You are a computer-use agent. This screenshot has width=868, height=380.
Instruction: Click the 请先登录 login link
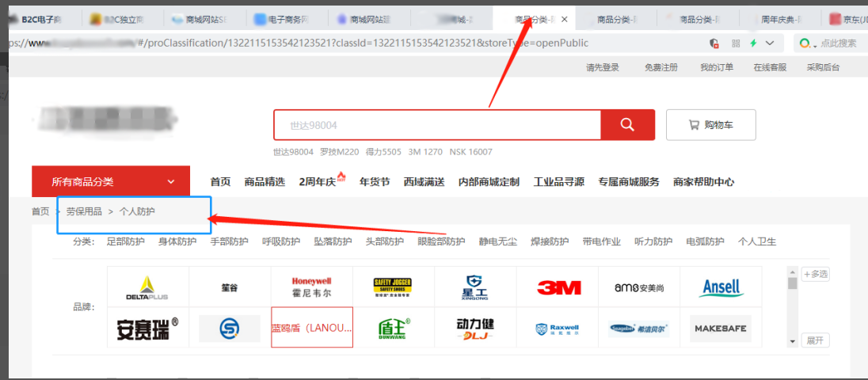(x=602, y=67)
